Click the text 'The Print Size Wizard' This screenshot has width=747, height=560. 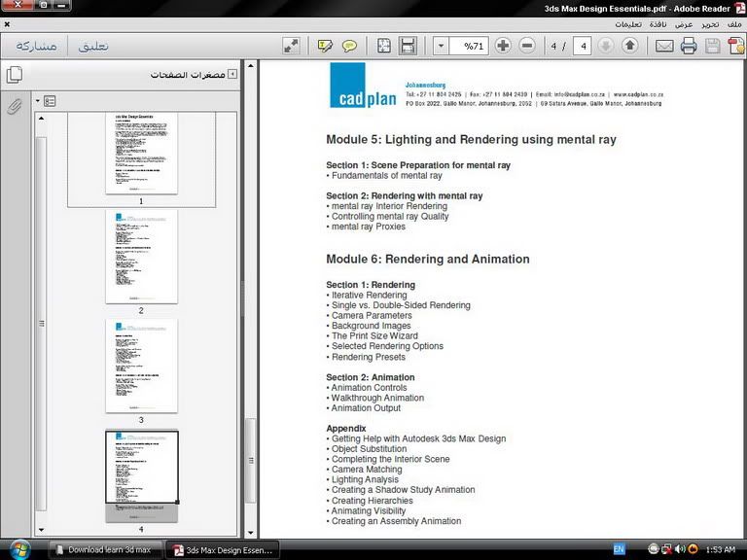(374, 335)
